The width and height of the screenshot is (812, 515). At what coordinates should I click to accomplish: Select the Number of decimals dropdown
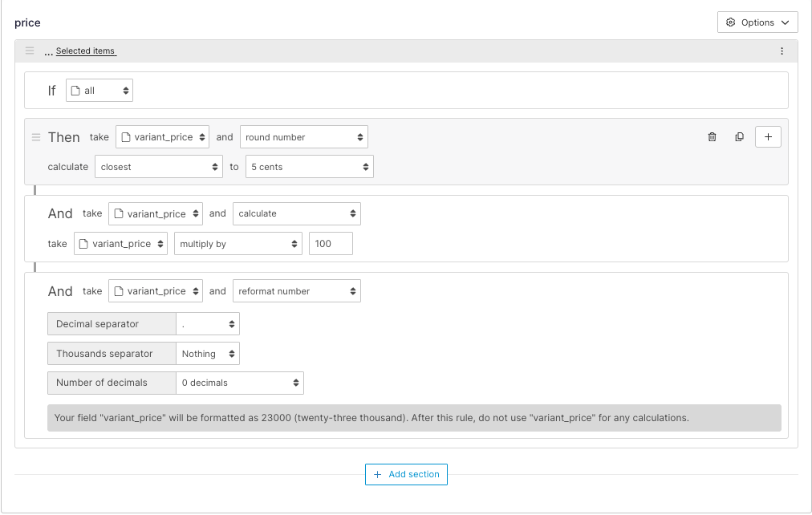[x=239, y=383]
